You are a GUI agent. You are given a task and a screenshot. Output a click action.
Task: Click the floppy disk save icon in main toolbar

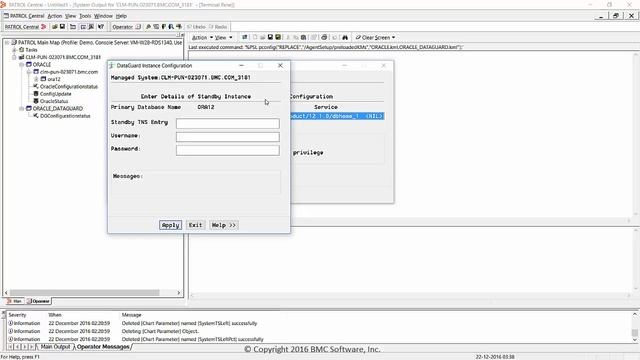[x=62, y=27]
